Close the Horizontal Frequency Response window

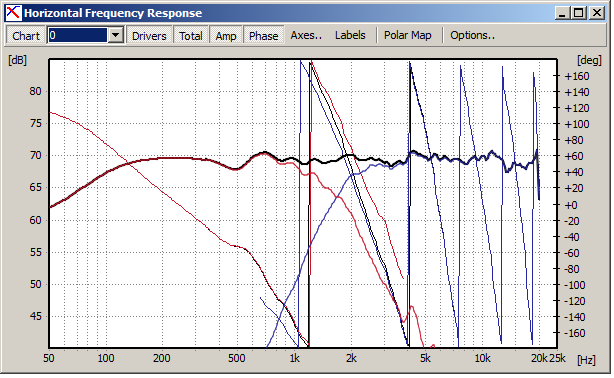point(597,13)
